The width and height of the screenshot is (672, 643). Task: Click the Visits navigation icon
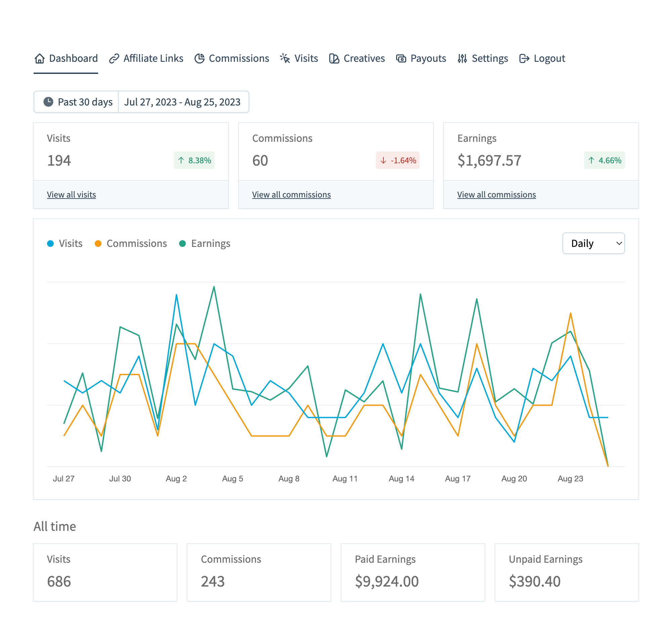(286, 58)
